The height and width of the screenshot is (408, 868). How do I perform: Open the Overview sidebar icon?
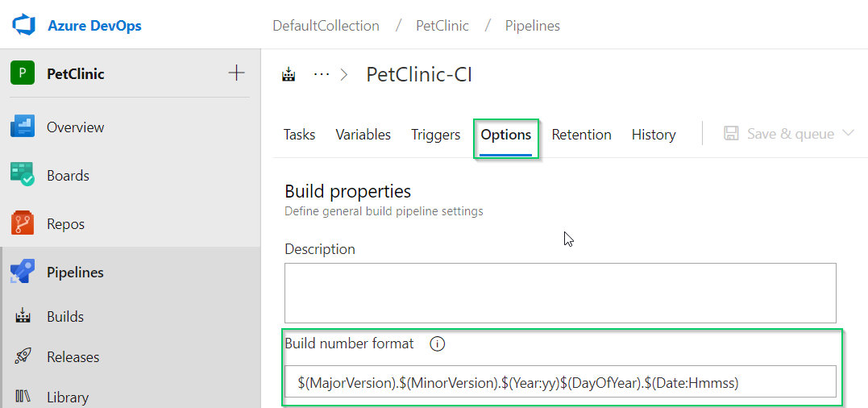point(23,127)
